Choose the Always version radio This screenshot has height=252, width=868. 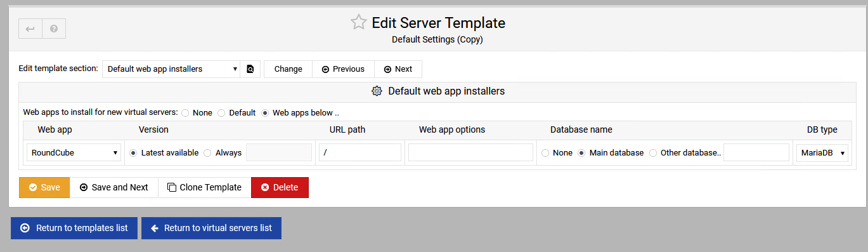pyautogui.click(x=207, y=153)
